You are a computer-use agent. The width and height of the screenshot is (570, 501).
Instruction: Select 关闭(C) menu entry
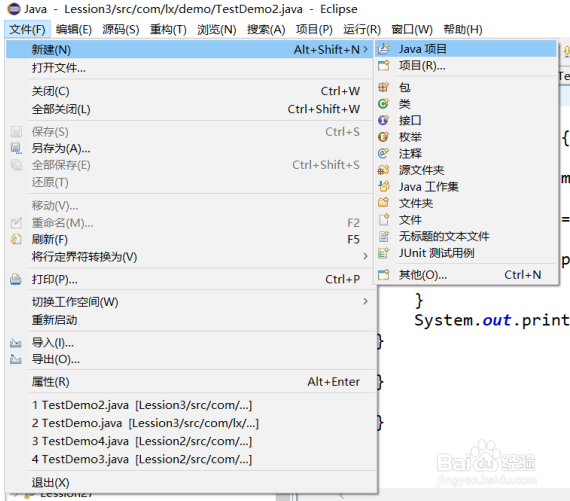[x=190, y=91]
